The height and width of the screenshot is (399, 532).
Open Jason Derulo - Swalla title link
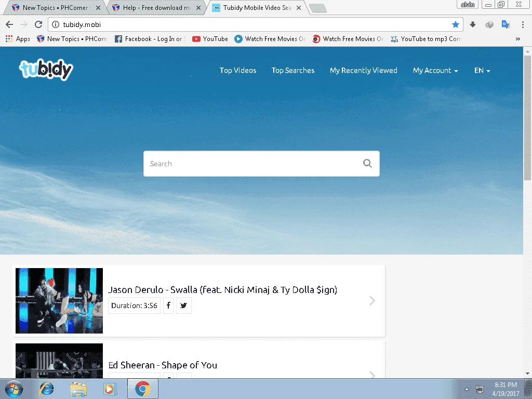point(222,290)
